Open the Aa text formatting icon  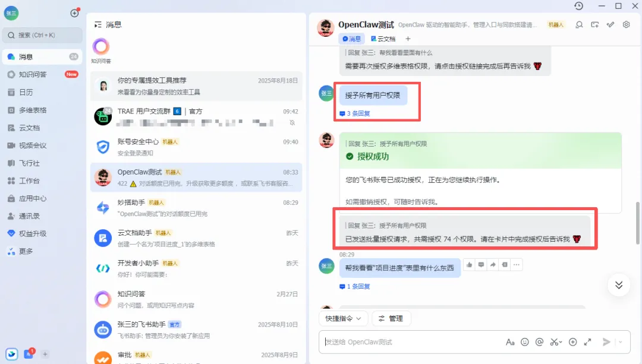point(510,342)
